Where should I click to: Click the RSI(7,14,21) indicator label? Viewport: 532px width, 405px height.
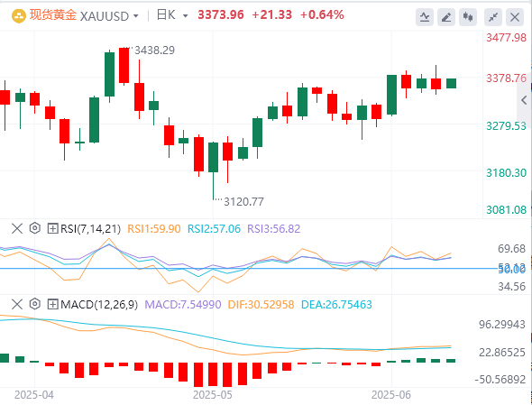coord(90,229)
